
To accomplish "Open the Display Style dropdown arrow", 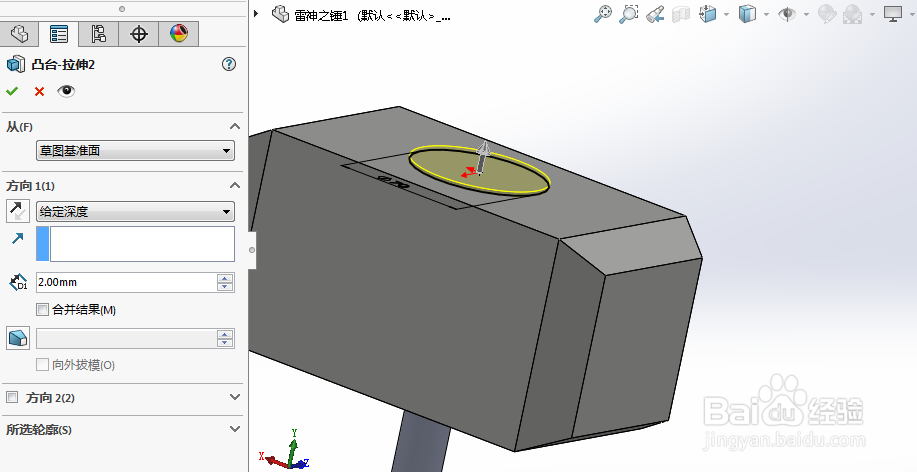I will coord(766,14).
